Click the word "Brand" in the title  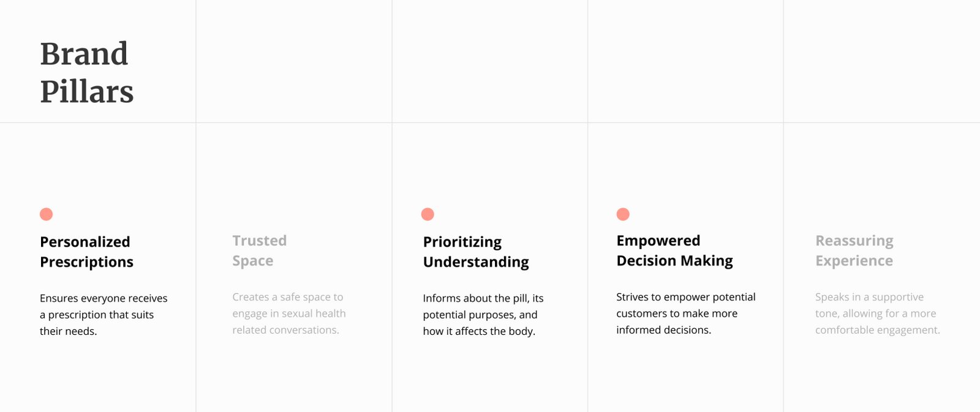tap(84, 54)
